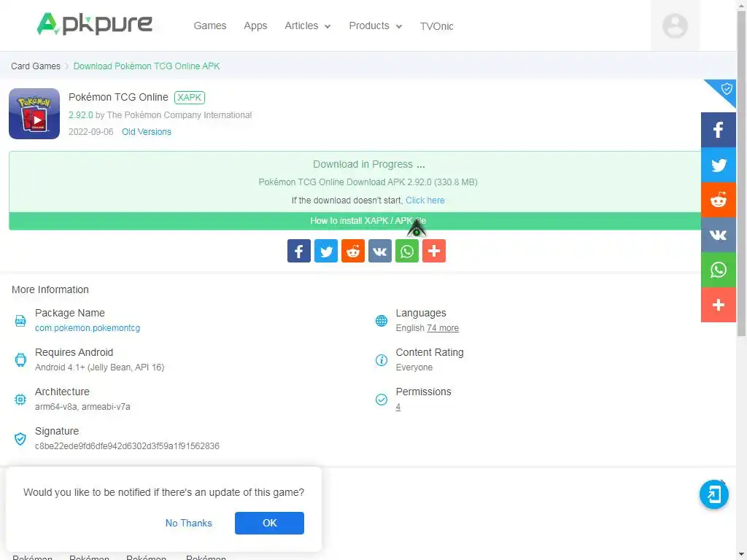Share on Facebook from the center row
The width and height of the screenshot is (747, 560).
click(298, 251)
